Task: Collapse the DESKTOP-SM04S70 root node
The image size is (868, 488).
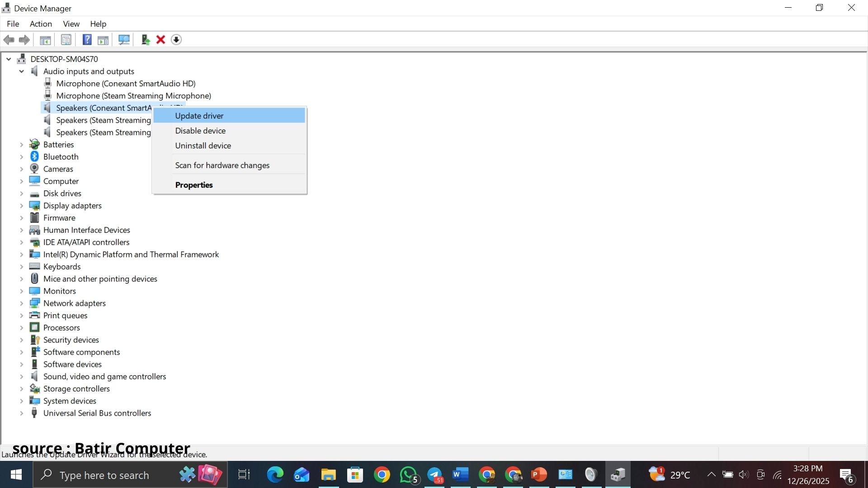Action: click(9, 59)
